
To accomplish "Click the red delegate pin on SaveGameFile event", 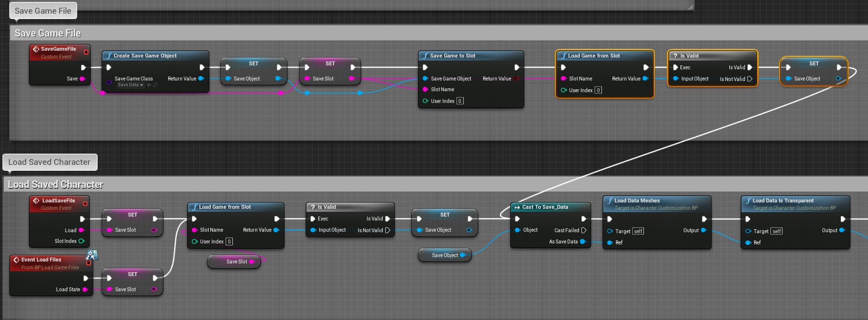I will (x=86, y=52).
